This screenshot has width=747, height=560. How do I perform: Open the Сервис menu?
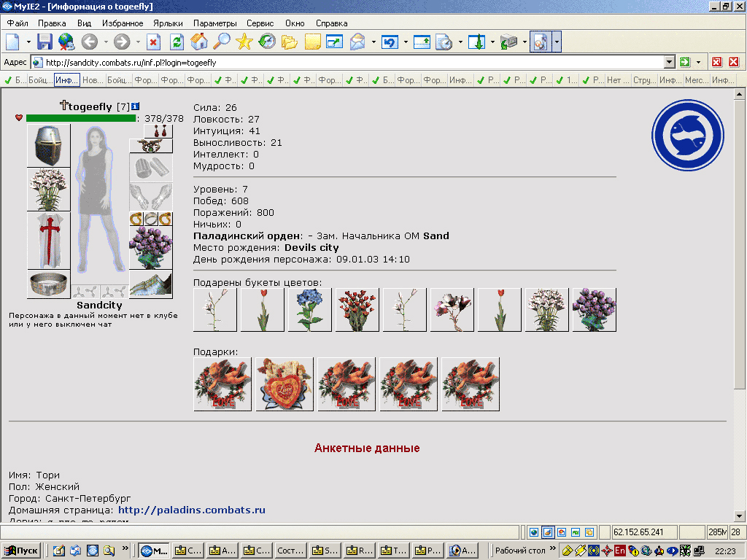click(x=260, y=23)
